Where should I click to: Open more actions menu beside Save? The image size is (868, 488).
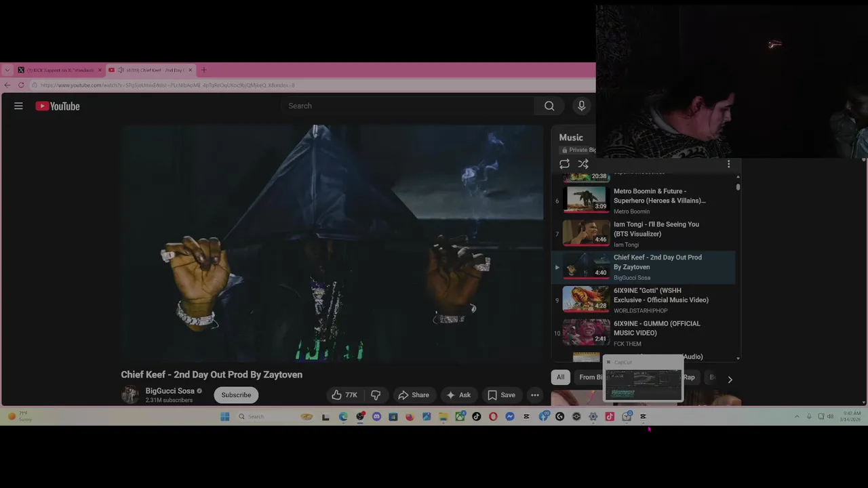tap(535, 394)
